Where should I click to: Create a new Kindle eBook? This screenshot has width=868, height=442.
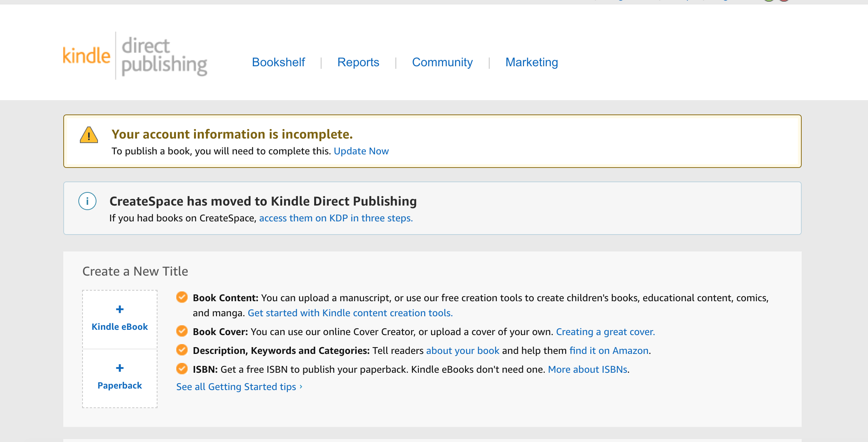point(120,320)
